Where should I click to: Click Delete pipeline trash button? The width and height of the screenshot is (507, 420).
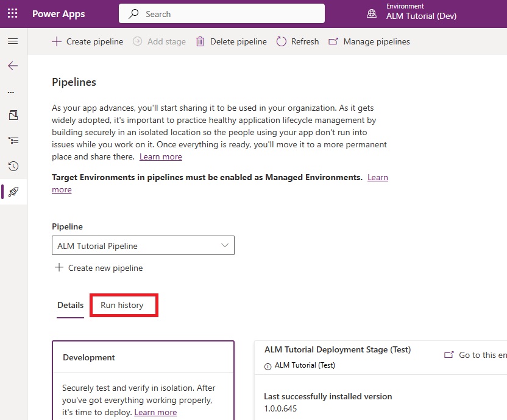[x=231, y=41]
